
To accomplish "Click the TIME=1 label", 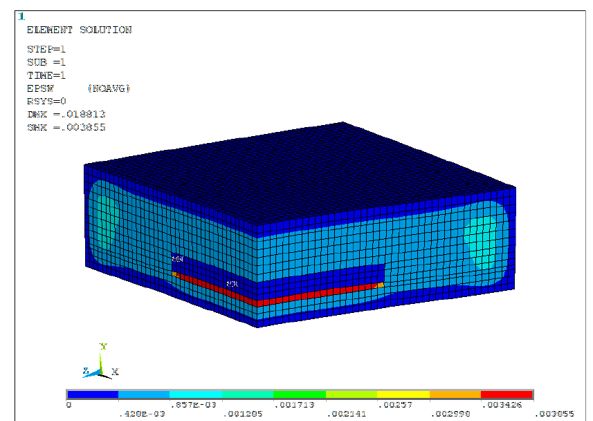I will [x=46, y=76].
